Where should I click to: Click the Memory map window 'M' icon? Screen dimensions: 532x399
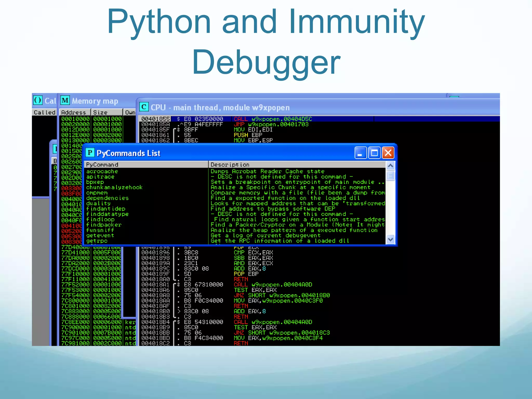pos(65,100)
